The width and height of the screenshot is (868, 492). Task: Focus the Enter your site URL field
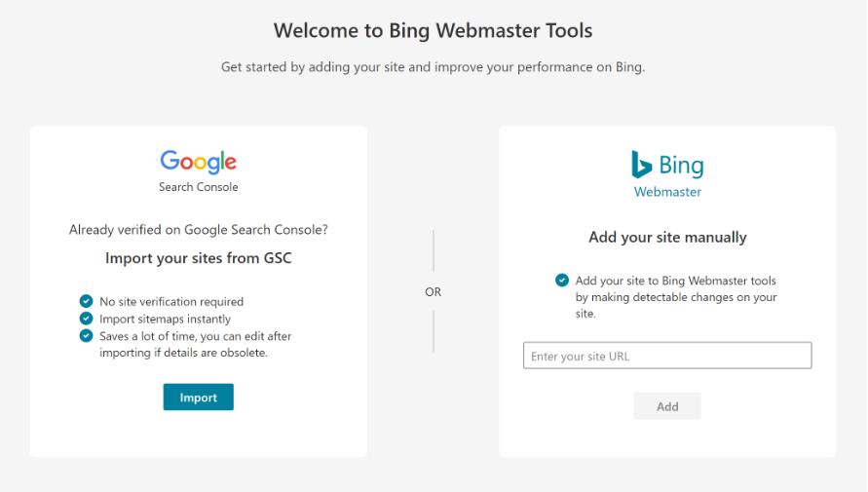[667, 356]
